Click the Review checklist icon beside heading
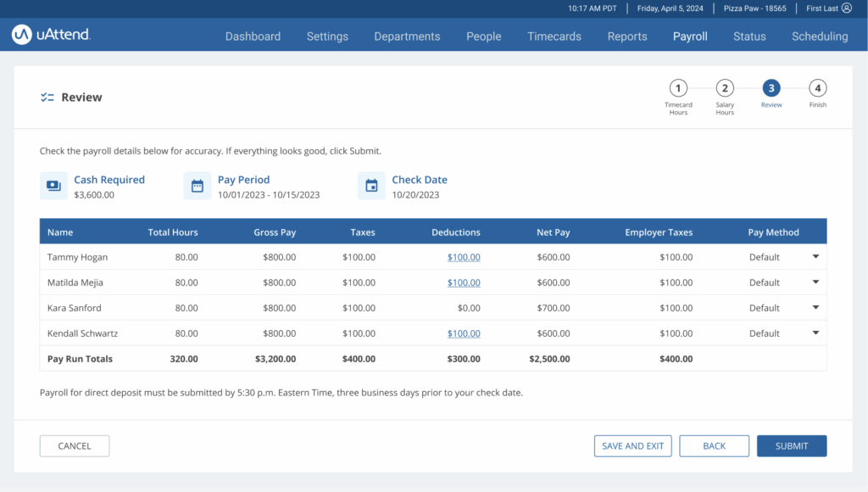This screenshot has width=868, height=492. [47, 98]
